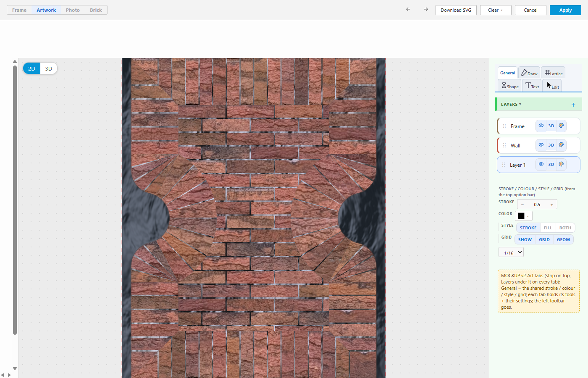Decrease stroke width with minus button
588x378 pixels.
(522, 205)
